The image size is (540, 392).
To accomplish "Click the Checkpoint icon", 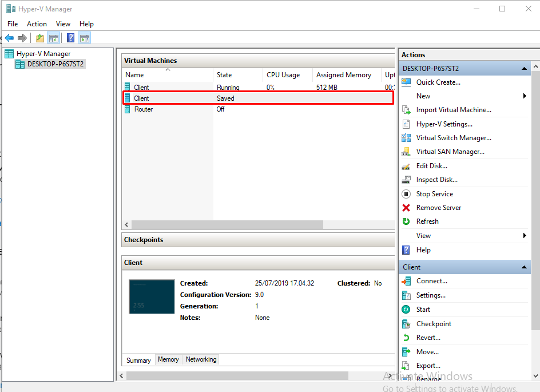I will coord(406,324).
